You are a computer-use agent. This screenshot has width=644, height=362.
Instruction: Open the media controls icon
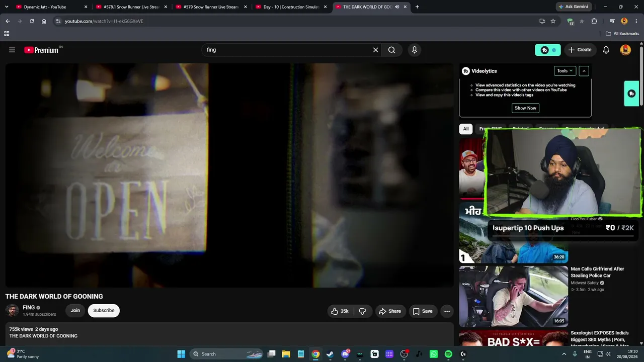point(612,21)
